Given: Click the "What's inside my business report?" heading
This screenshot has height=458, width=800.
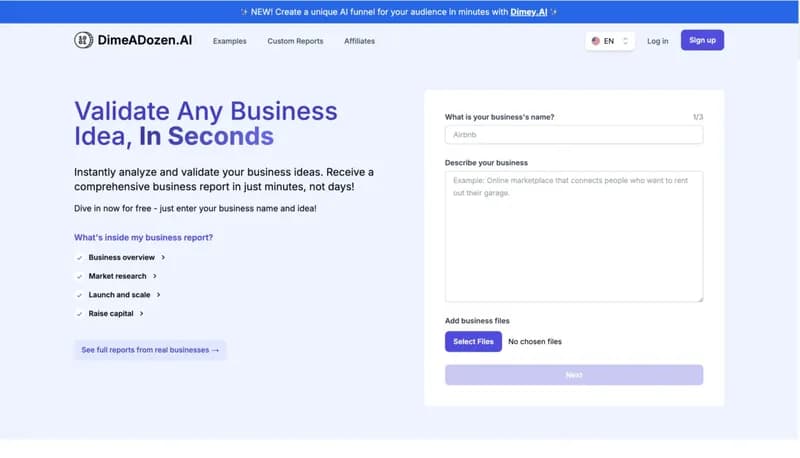Looking at the screenshot, I should coord(143,237).
